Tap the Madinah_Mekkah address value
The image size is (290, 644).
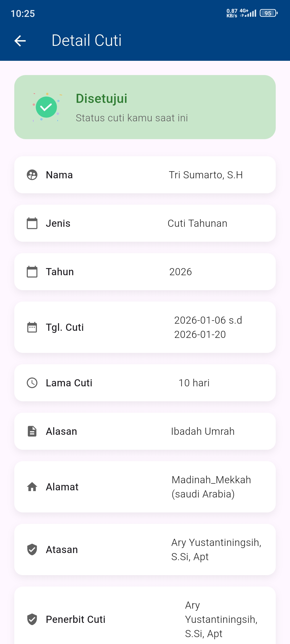click(211, 487)
